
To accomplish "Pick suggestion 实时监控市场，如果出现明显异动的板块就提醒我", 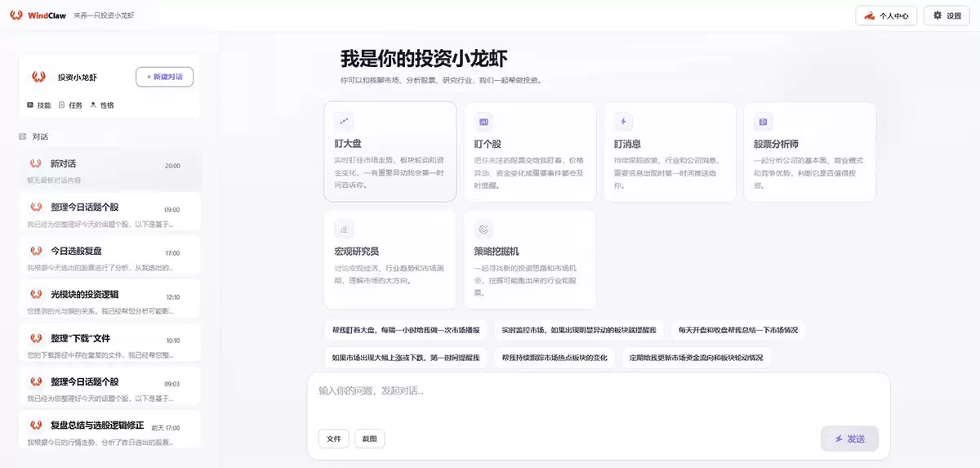I will point(579,330).
